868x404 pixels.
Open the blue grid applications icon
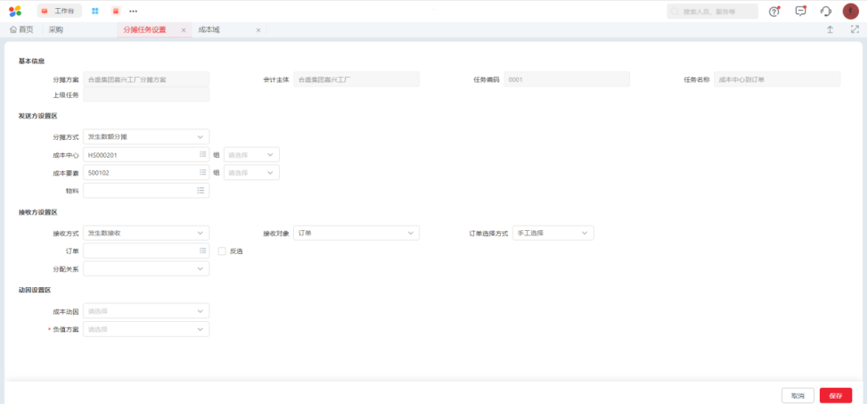pos(95,11)
